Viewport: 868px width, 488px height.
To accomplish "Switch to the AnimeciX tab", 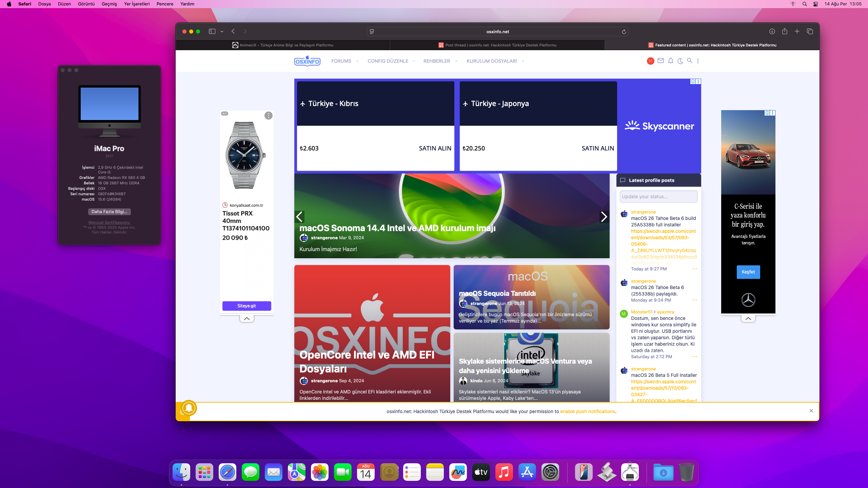I will pyautogui.click(x=283, y=45).
